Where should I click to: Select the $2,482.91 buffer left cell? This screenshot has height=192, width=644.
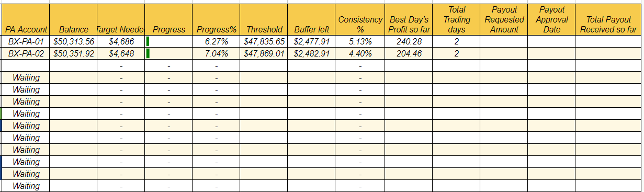coord(311,53)
